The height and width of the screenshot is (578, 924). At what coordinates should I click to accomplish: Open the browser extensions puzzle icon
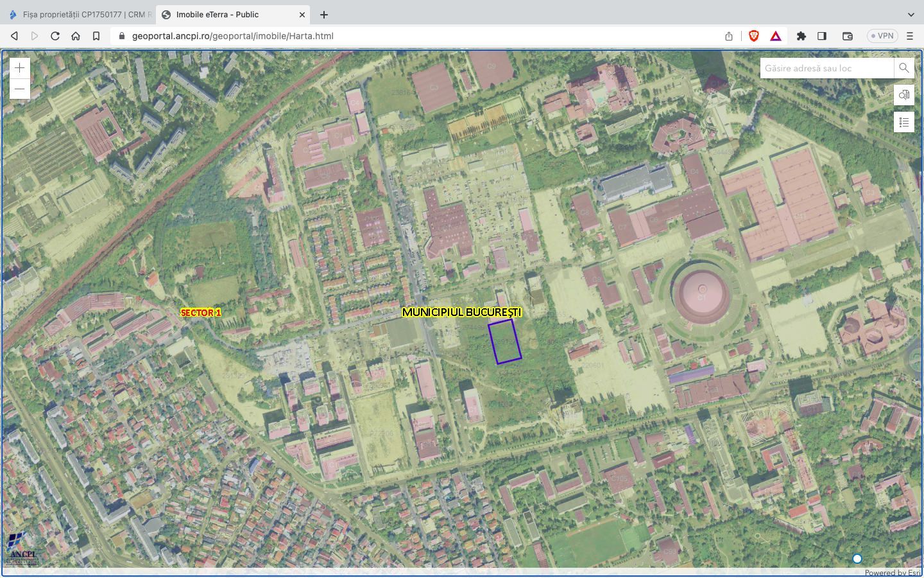coord(801,36)
